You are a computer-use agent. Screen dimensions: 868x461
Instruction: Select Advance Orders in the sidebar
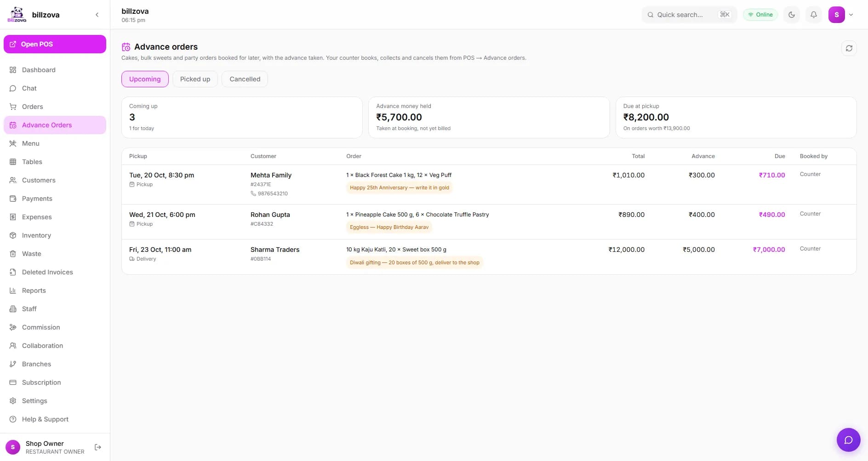55,125
